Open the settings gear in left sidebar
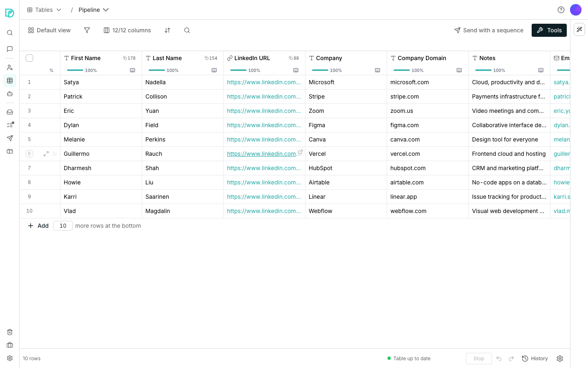588x368 pixels. click(10, 358)
